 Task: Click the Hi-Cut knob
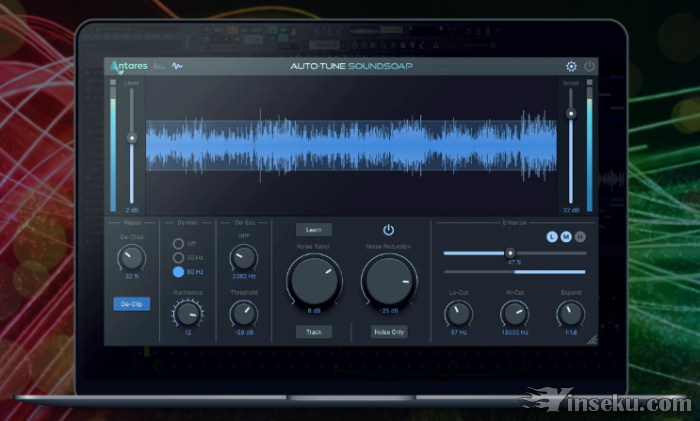click(515, 314)
